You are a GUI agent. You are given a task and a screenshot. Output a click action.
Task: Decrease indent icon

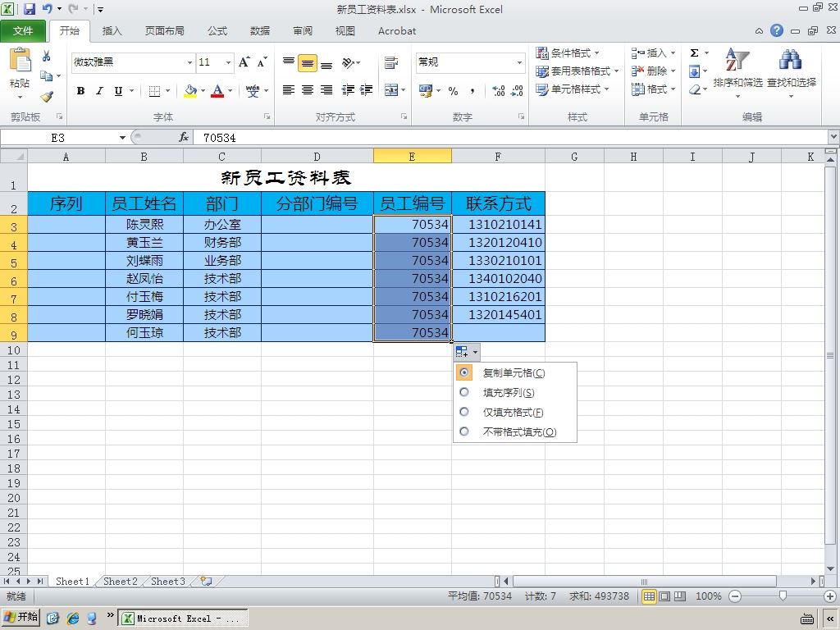click(348, 90)
